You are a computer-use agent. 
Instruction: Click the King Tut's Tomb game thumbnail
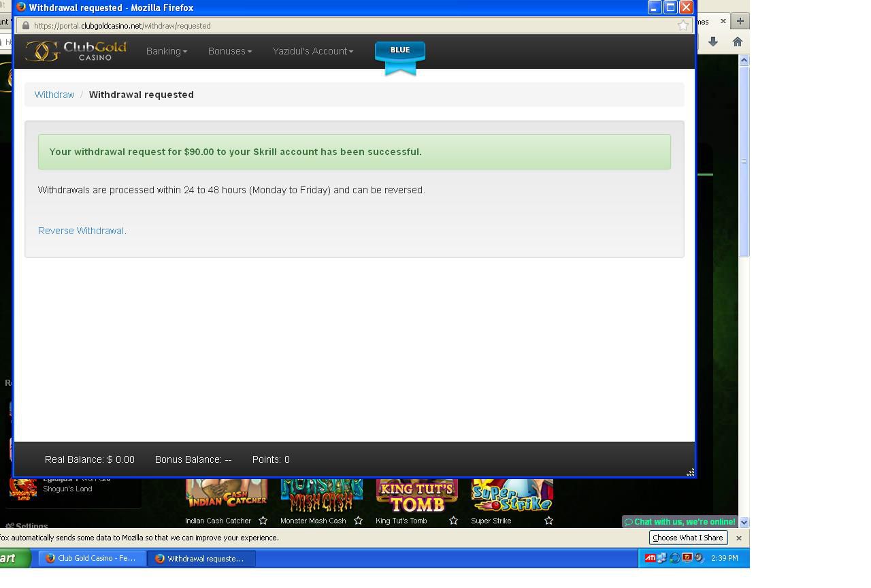pos(416,496)
